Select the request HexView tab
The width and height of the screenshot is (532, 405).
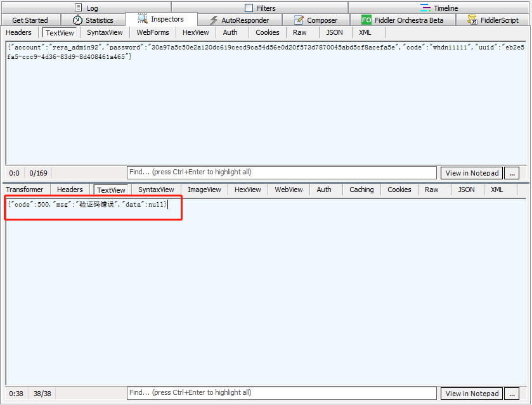195,32
